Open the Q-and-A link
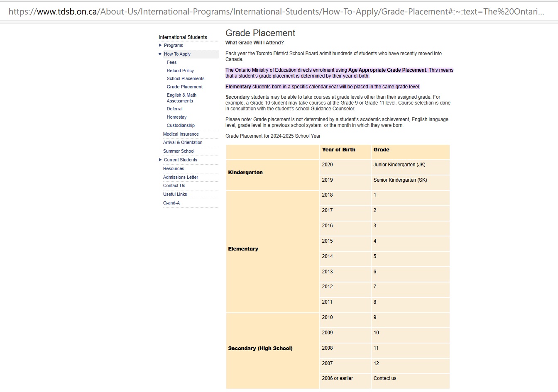The height and width of the screenshot is (392, 558). (171, 203)
